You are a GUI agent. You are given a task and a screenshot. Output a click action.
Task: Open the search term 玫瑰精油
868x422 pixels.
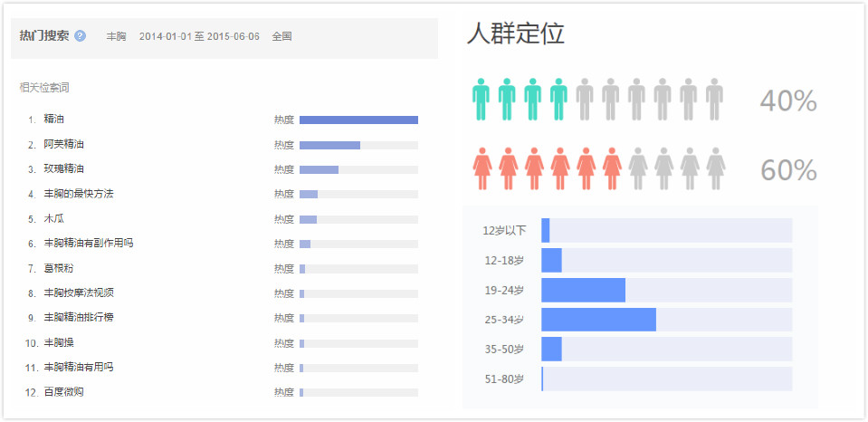(x=63, y=169)
